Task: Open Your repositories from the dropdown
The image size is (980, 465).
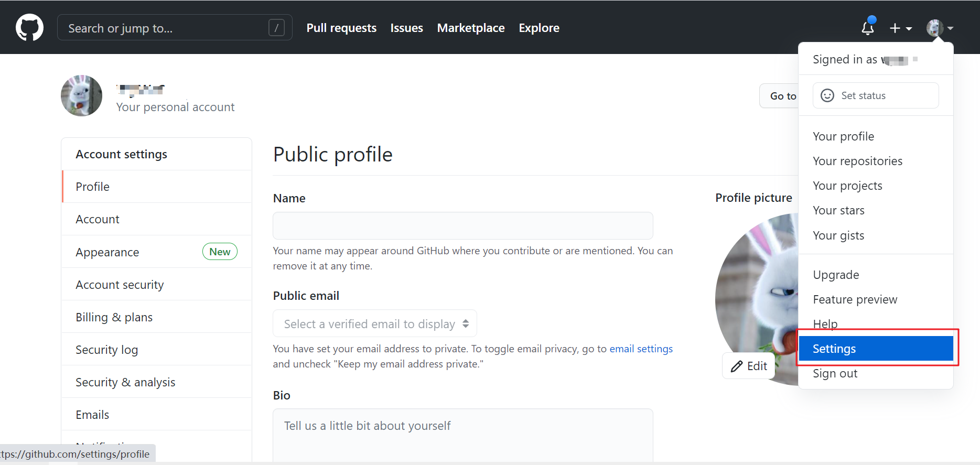Action: (x=876, y=161)
